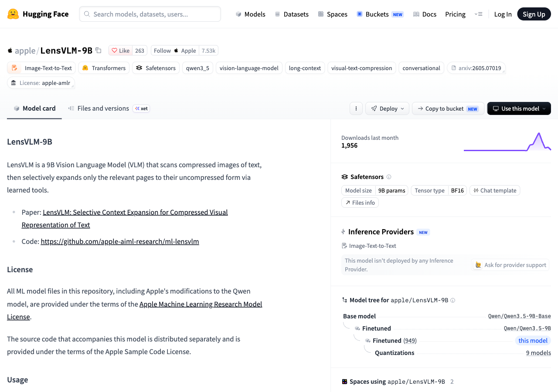The height and width of the screenshot is (392, 558).
Task: Switch to the Model card tab
Action: click(34, 108)
